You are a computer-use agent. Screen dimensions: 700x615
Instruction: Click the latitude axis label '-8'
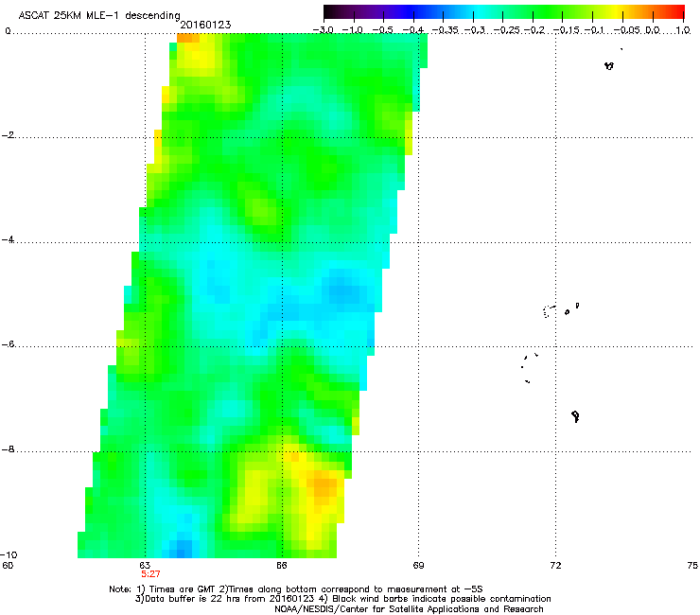[8, 449]
